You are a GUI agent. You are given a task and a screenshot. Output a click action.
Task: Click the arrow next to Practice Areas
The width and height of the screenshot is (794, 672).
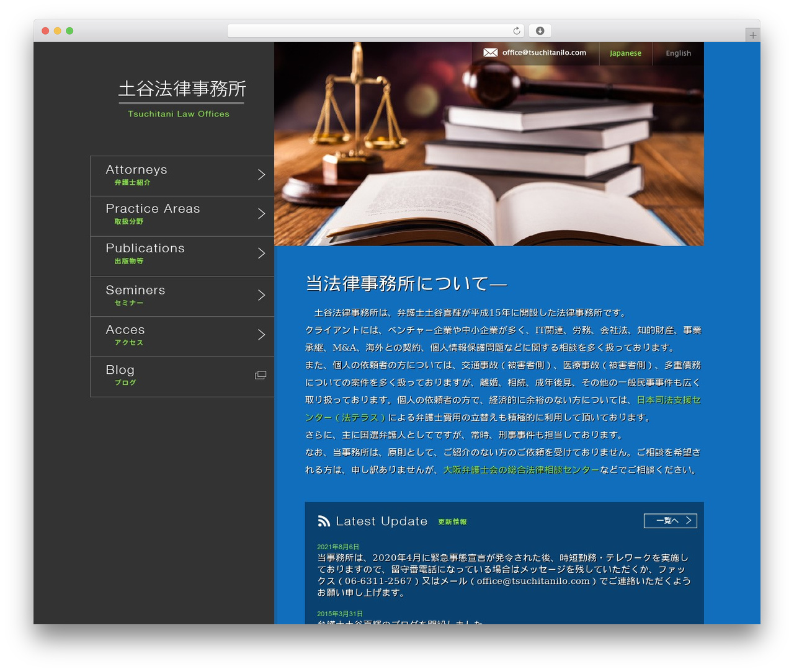pos(262,214)
